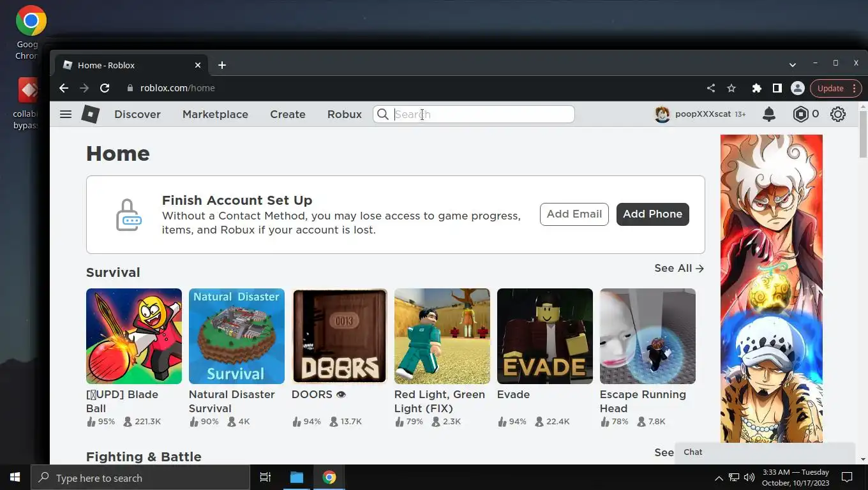Open the volume tray icon
This screenshot has height=490, width=868.
749,477
